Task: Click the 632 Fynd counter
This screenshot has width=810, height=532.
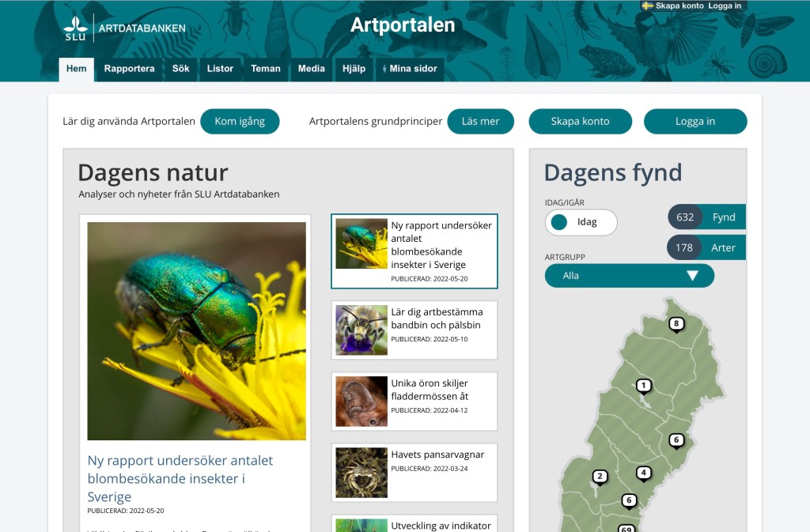Action: coord(706,217)
